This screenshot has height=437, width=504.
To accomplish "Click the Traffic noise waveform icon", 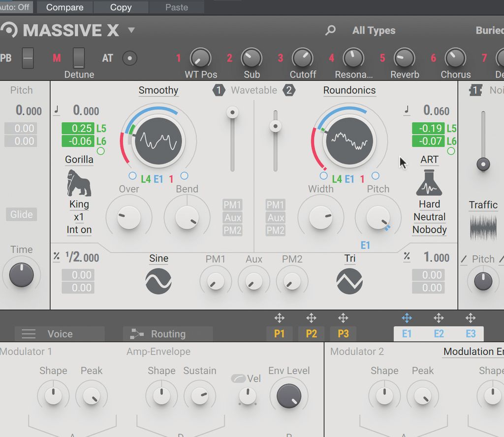I will [x=482, y=228].
